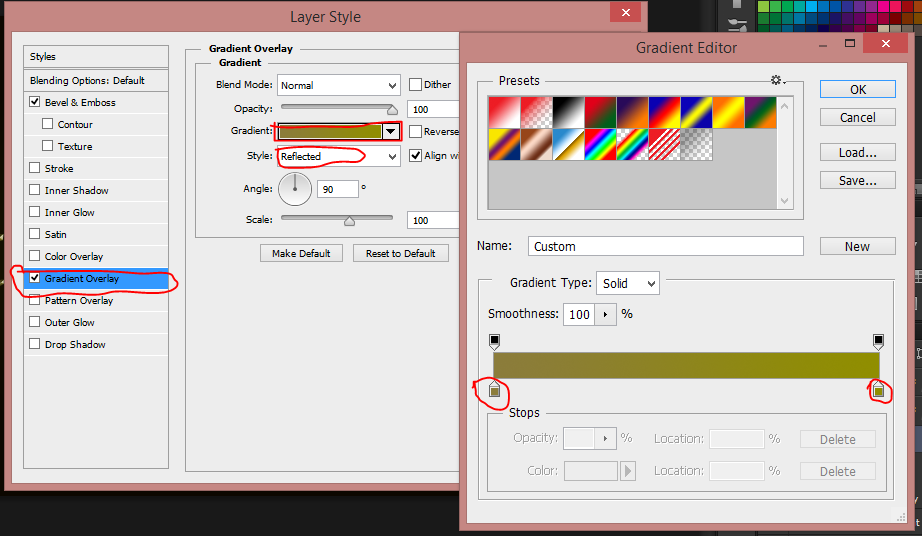Enable the Contour checkbox
The width and height of the screenshot is (922, 536).
(48, 124)
